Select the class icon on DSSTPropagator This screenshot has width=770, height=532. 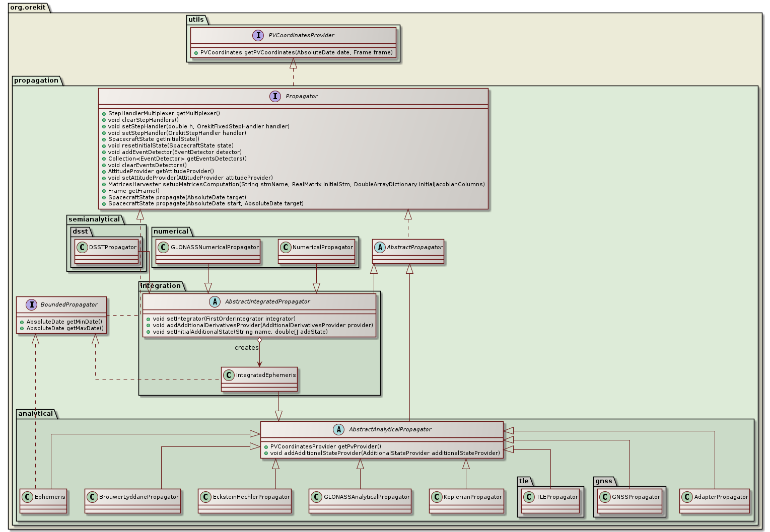point(82,247)
